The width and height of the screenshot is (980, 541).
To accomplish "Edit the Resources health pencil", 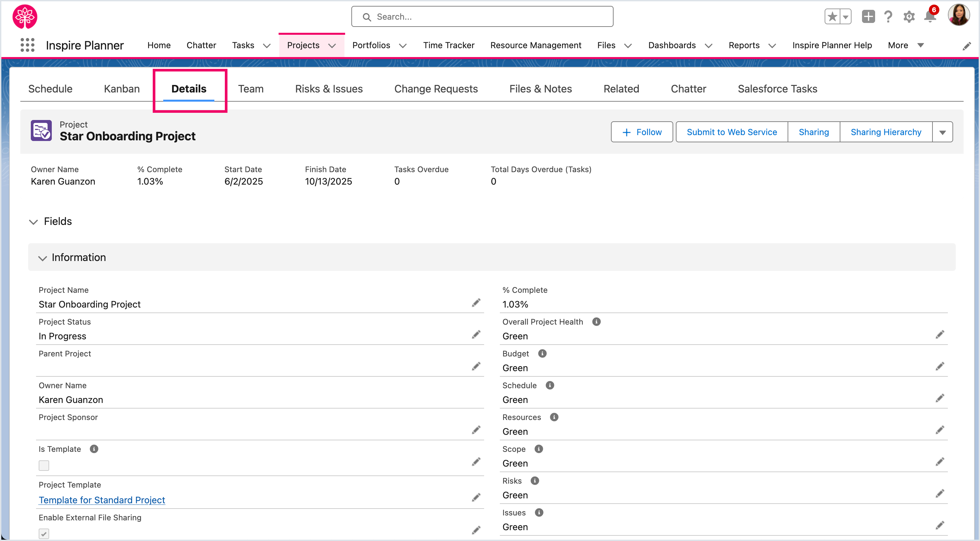I will point(940,430).
